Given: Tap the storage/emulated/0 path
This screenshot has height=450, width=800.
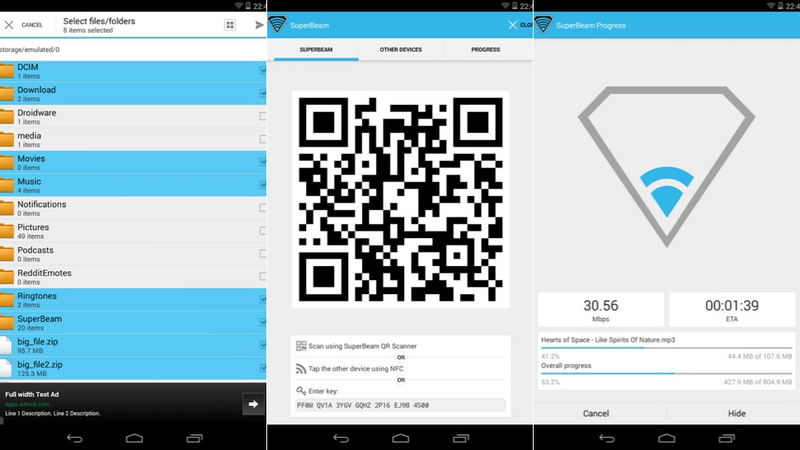Looking at the screenshot, I should [x=30, y=49].
